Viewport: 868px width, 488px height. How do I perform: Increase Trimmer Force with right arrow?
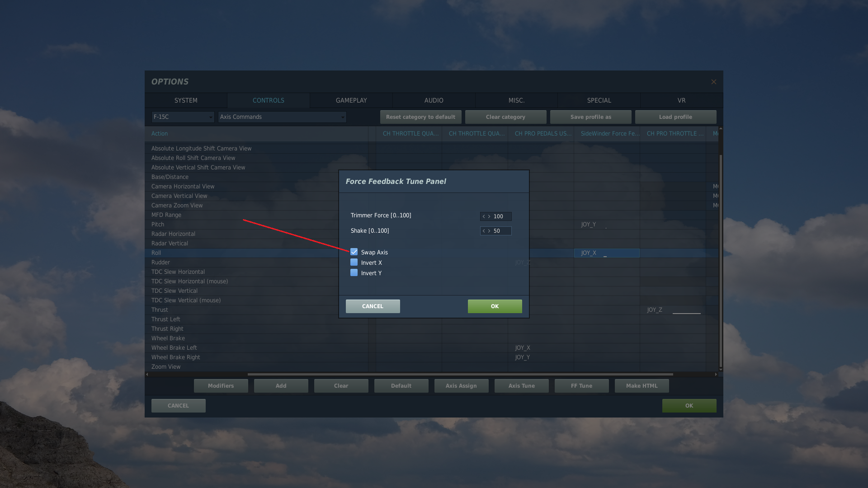click(x=489, y=216)
